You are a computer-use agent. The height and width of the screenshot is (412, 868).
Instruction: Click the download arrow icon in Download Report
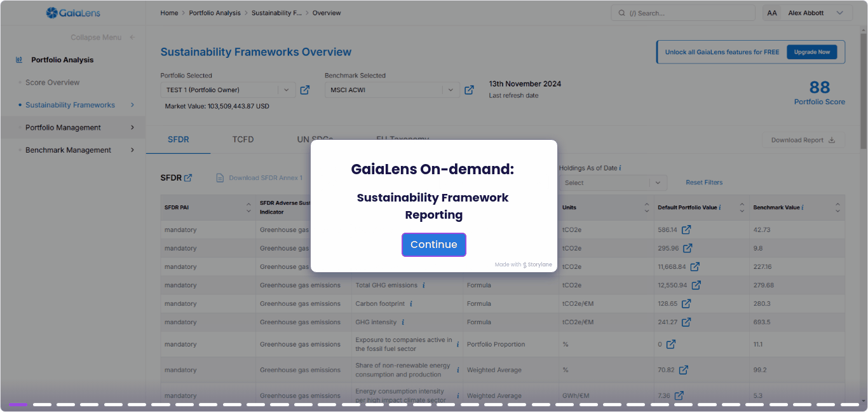(x=832, y=140)
